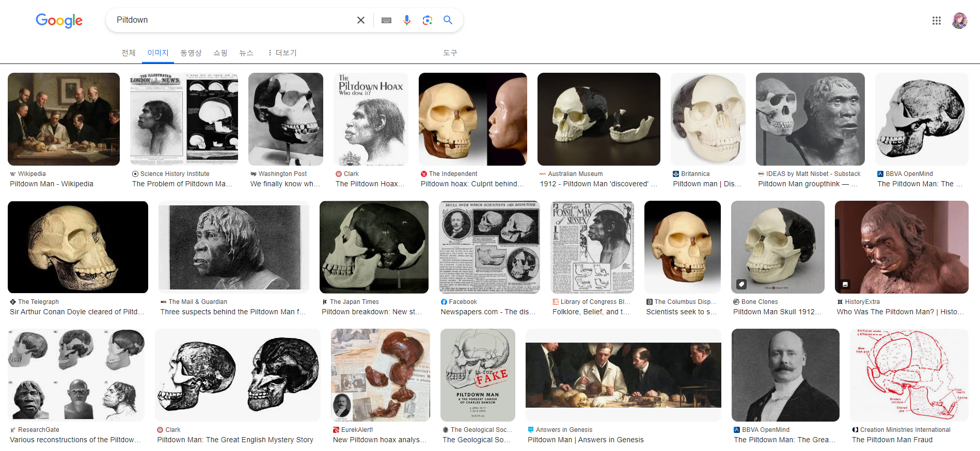The image size is (980, 451).
Task: Open 'Piltdown Man: The Great English Mystery Story'
Action: (235, 440)
